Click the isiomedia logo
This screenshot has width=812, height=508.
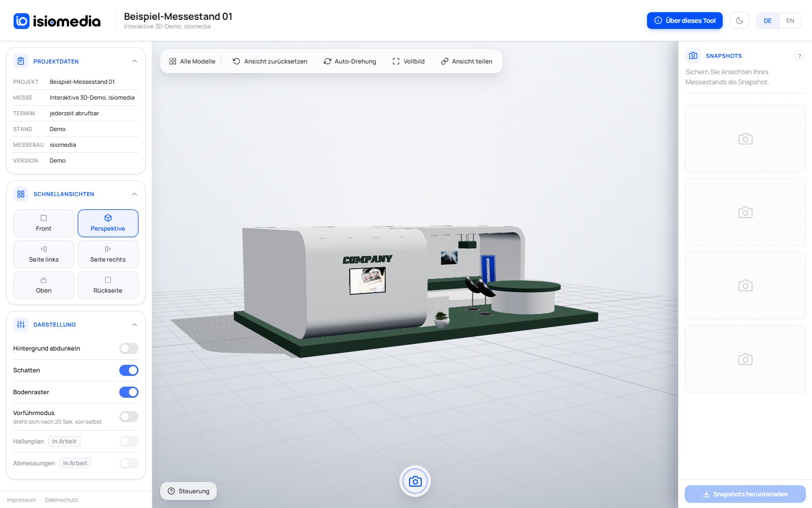[57, 21]
